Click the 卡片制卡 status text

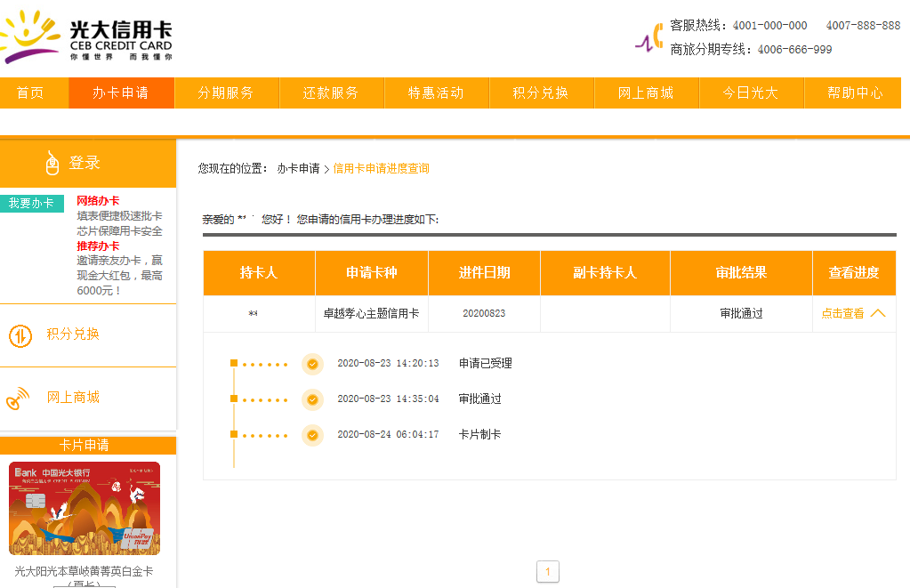480,434
